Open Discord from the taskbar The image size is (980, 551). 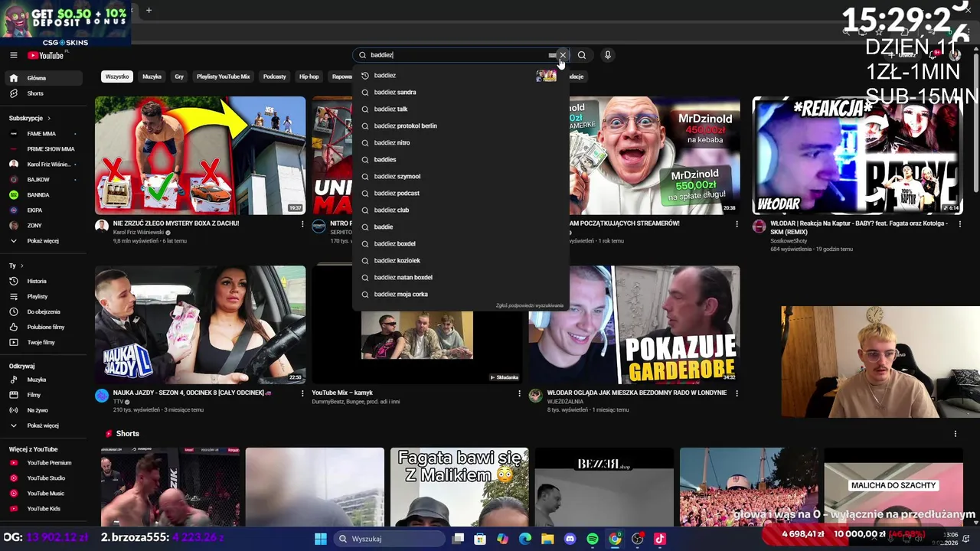[x=570, y=539]
